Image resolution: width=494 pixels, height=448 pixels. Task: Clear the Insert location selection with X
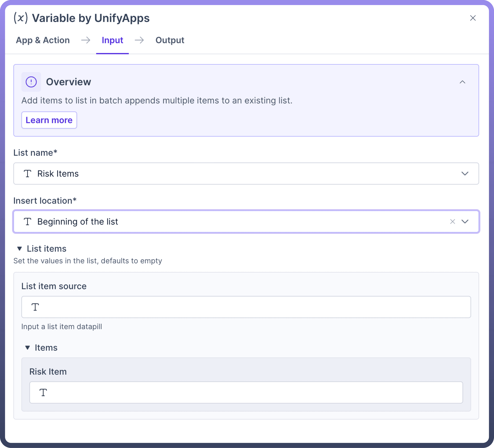(x=452, y=222)
